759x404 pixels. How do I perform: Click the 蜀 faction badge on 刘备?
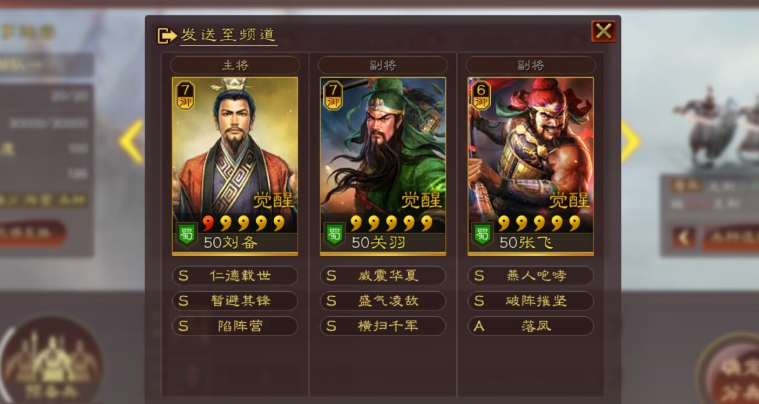pos(186,234)
